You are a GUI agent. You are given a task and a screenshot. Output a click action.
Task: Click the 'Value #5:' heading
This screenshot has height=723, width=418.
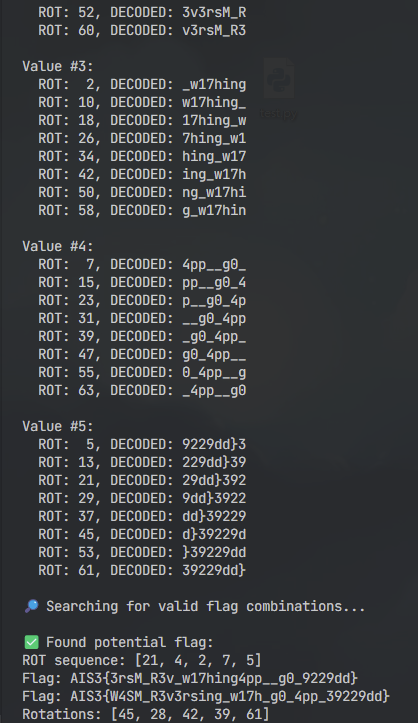pos(58,426)
